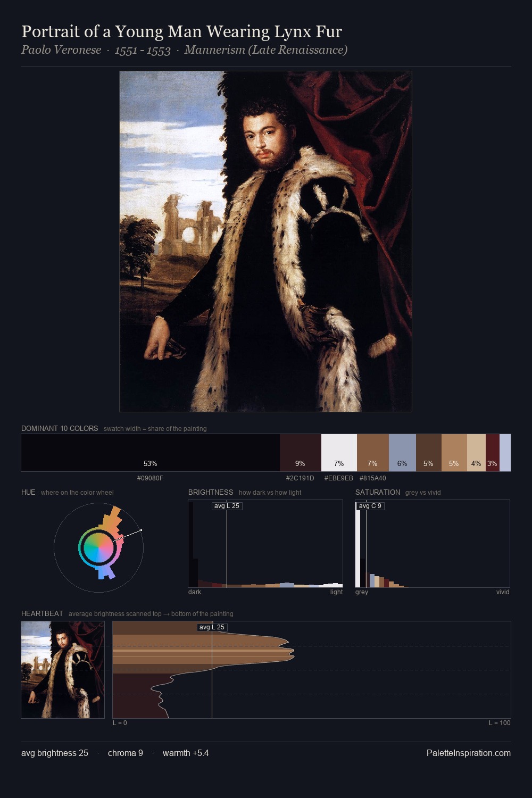Click the hex code #815A40
The image size is (532, 798).
tap(373, 478)
